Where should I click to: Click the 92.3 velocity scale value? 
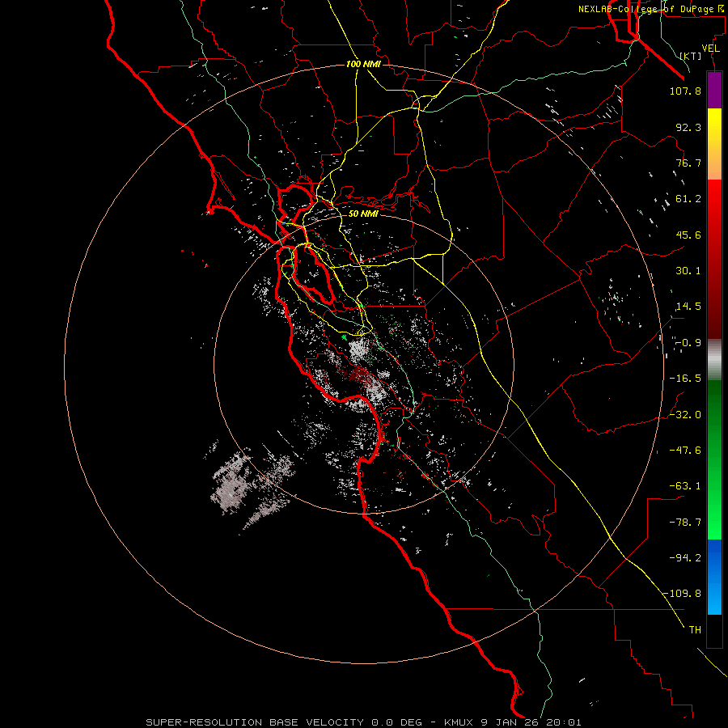tap(688, 127)
